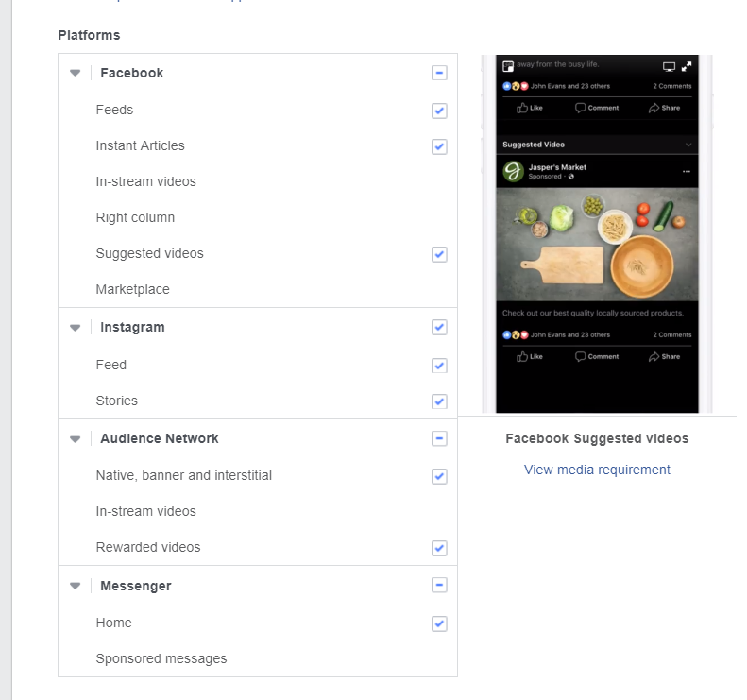The image size is (747, 700).
Task: Open the three-dot menu on Jasper's Market post
Action: coord(686,171)
